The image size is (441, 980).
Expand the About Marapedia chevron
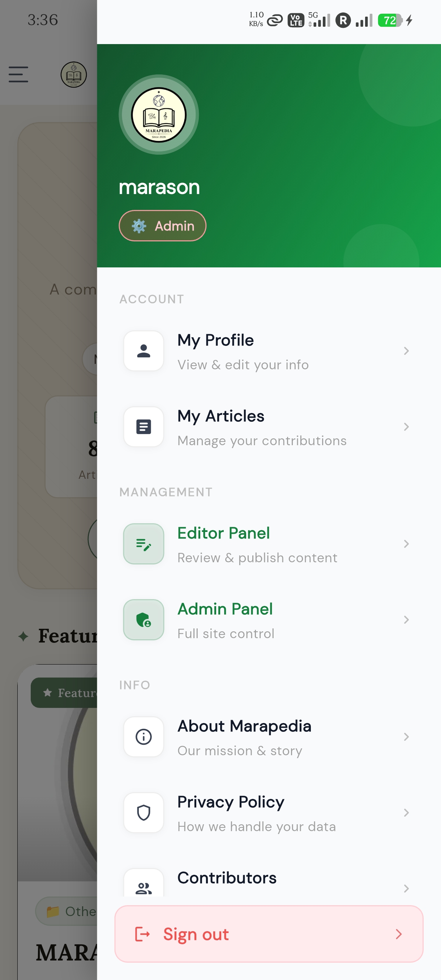(x=406, y=737)
